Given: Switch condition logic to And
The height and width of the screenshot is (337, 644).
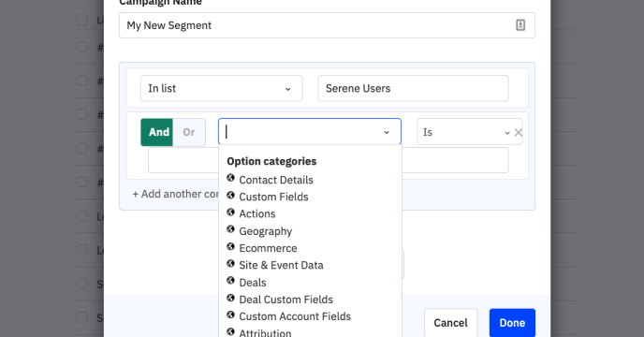Looking at the screenshot, I should 157,132.
